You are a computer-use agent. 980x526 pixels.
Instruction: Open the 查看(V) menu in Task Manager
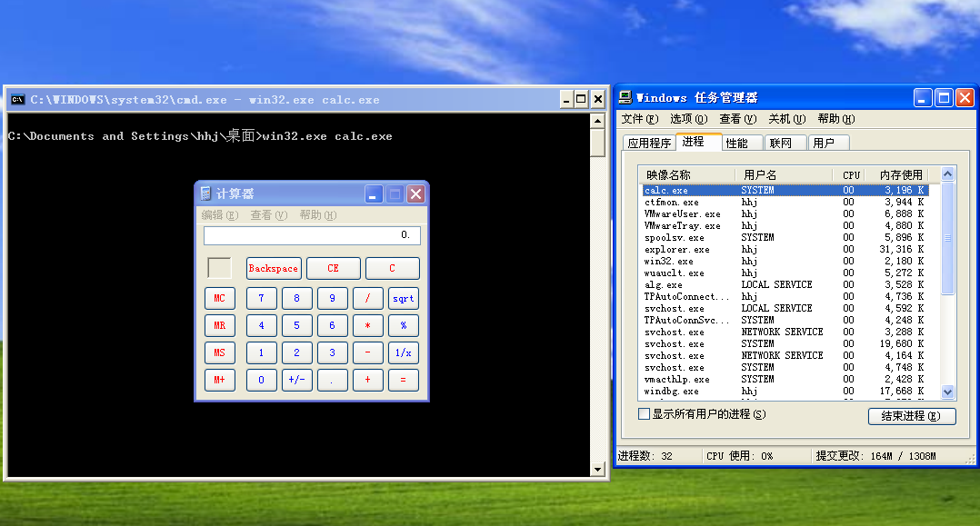(x=738, y=119)
